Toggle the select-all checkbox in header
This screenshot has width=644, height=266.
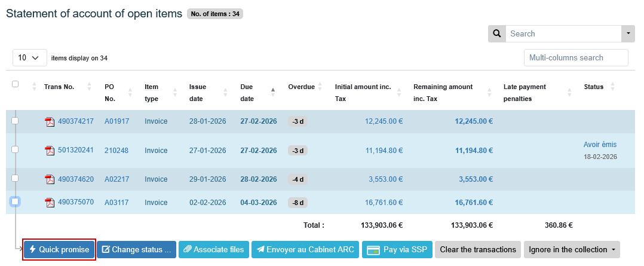pos(16,84)
